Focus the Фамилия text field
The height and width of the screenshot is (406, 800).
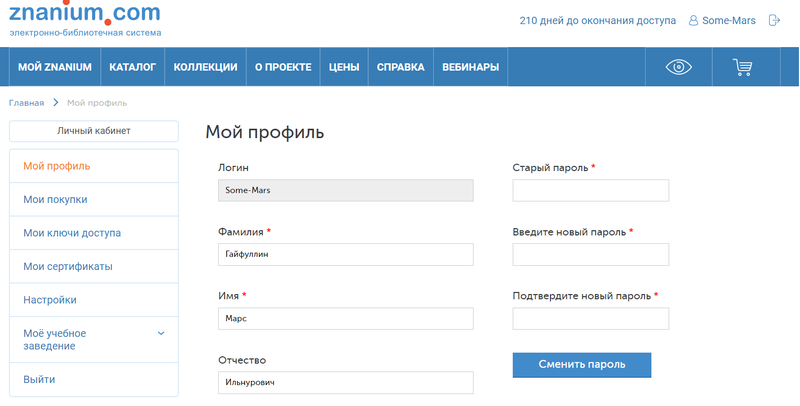345,255
